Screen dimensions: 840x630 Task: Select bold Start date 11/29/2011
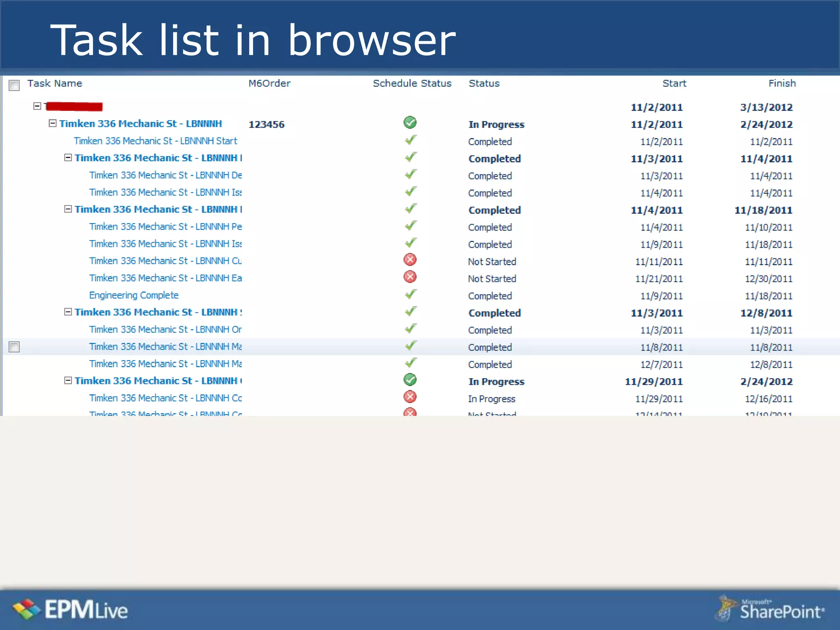click(x=654, y=382)
